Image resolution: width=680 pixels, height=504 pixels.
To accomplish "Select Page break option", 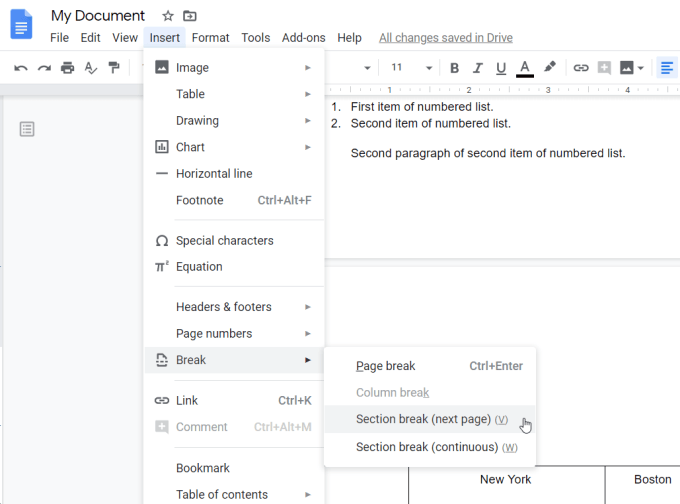I will point(386,366).
